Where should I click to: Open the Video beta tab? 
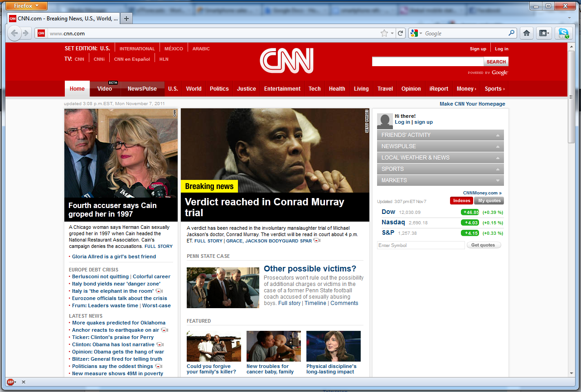point(105,89)
